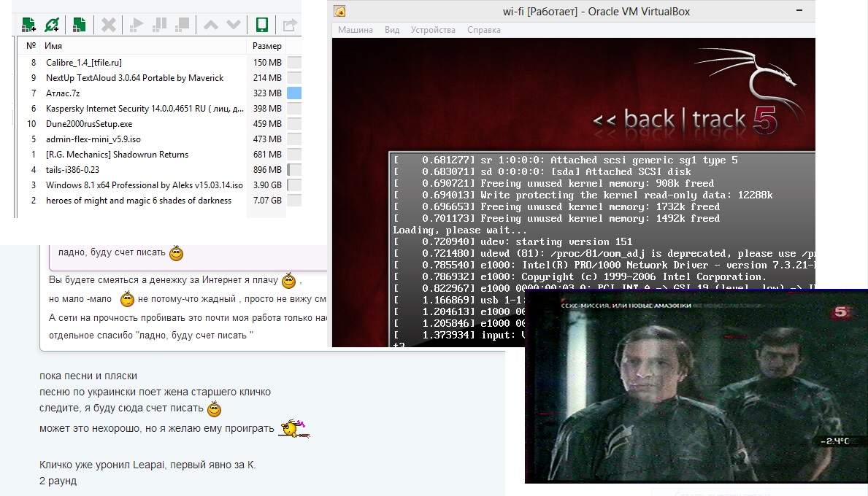This screenshot has height=496, width=868.
Task: Click the smiley after 'Интернет я плачу'
Action: pyautogui.click(x=288, y=281)
